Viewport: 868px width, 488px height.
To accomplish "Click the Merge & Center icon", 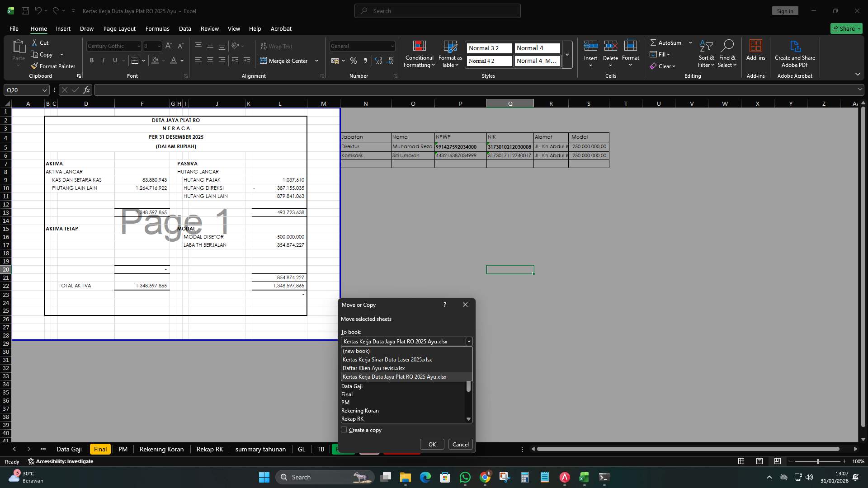I will (x=264, y=61).
